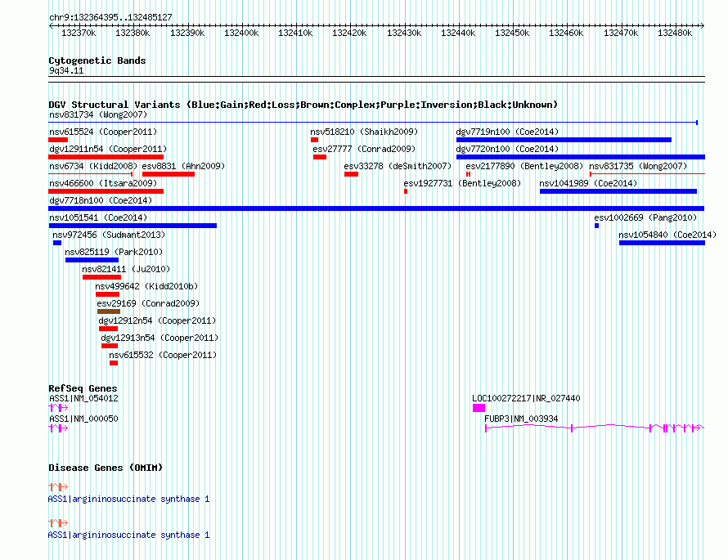Click the nsv518210 (Shaikh2009) label
The height and width of the screenshot is (560, 728).
coord(364,132)
